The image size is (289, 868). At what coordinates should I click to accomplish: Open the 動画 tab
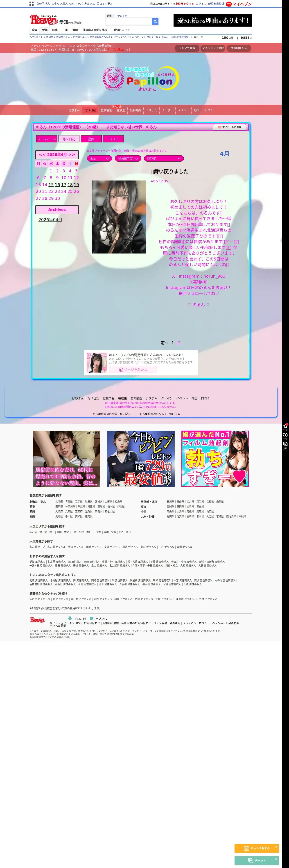click(91, 139)
